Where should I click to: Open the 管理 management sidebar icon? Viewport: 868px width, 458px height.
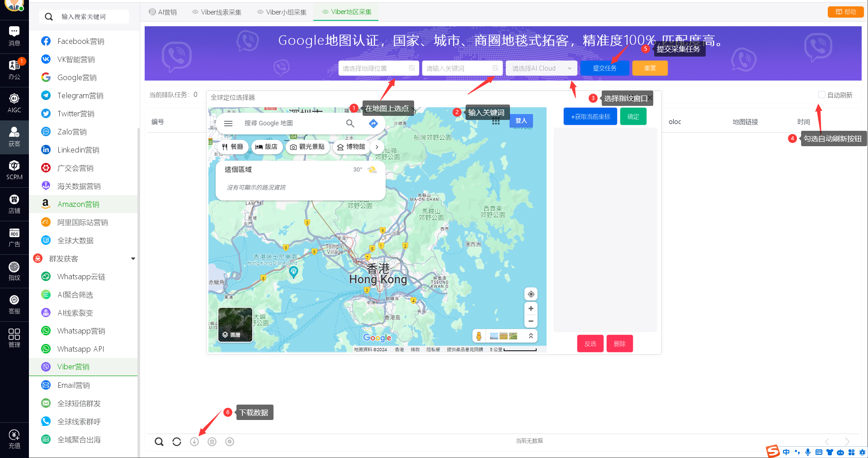click(x=14, y=338)
